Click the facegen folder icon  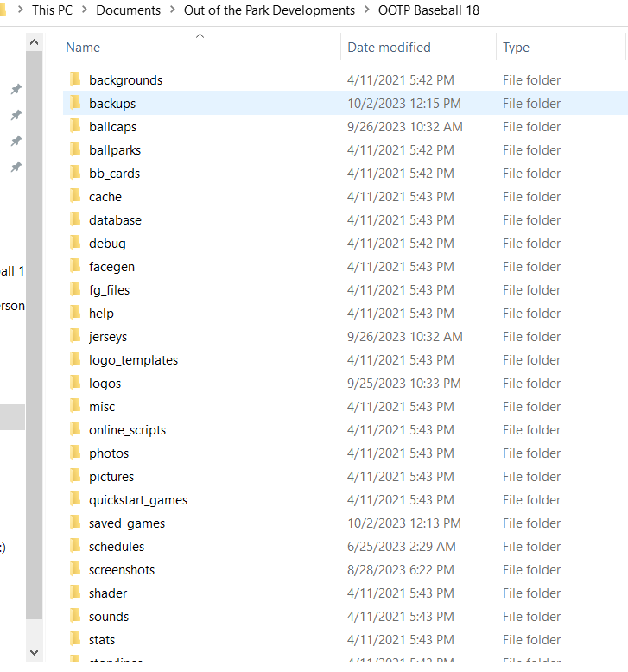point(75,266)
